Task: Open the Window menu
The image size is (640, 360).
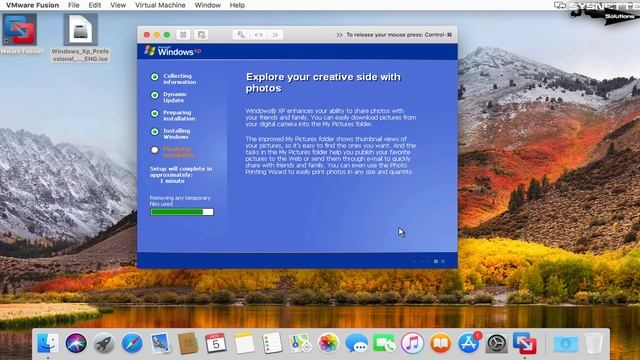Action: (x=207, y=5)
